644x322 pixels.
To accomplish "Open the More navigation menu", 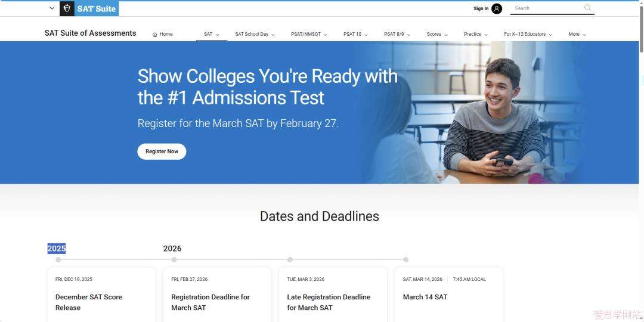I will point(577,35).
